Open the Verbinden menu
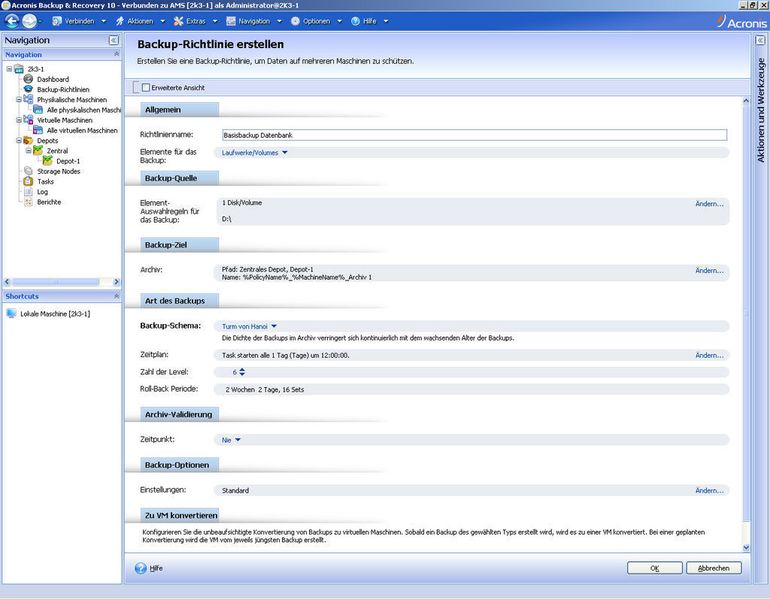This screenshot has width=770, height=600. [x=79, y=21]
